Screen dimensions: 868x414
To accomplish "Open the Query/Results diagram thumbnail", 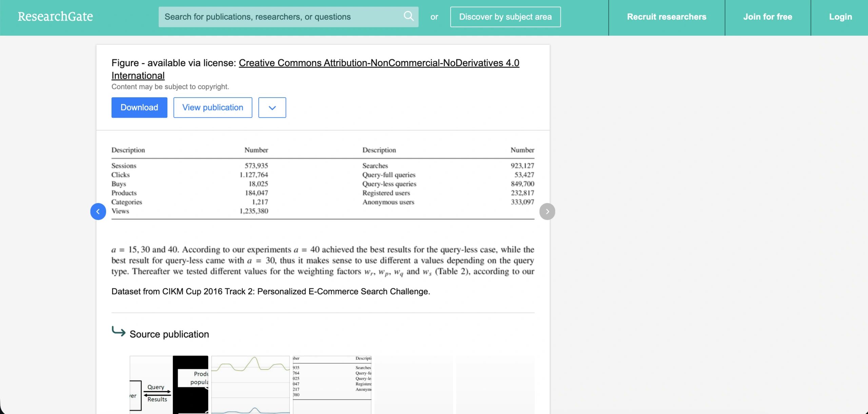I will [169, 385].
